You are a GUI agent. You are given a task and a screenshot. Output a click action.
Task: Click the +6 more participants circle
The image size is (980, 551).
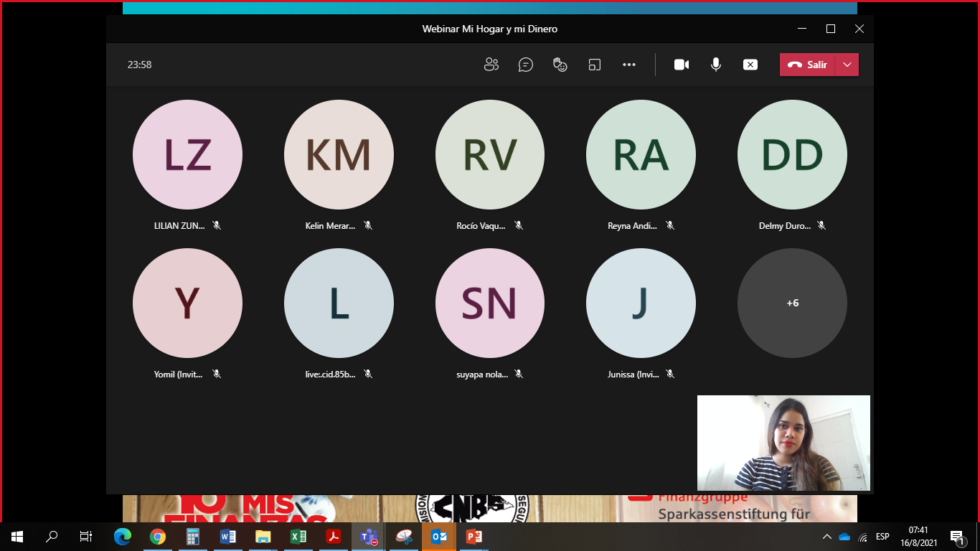coord(792,303)
